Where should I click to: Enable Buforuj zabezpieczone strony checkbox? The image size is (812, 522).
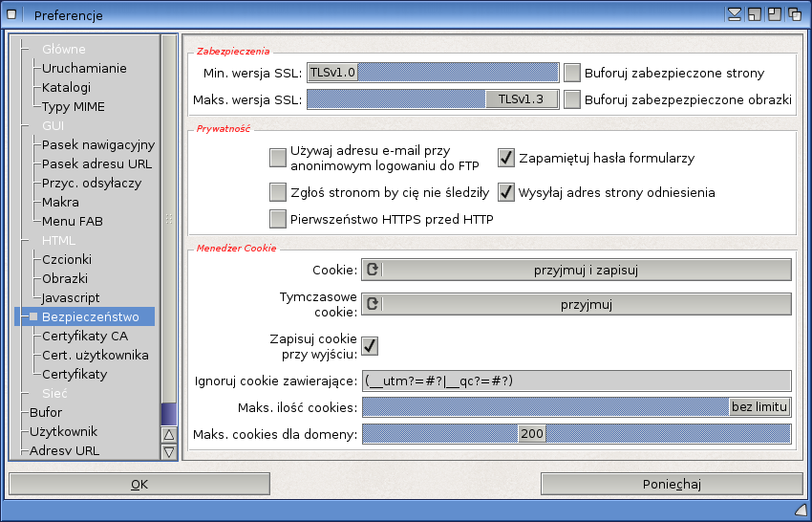point(571,73)
